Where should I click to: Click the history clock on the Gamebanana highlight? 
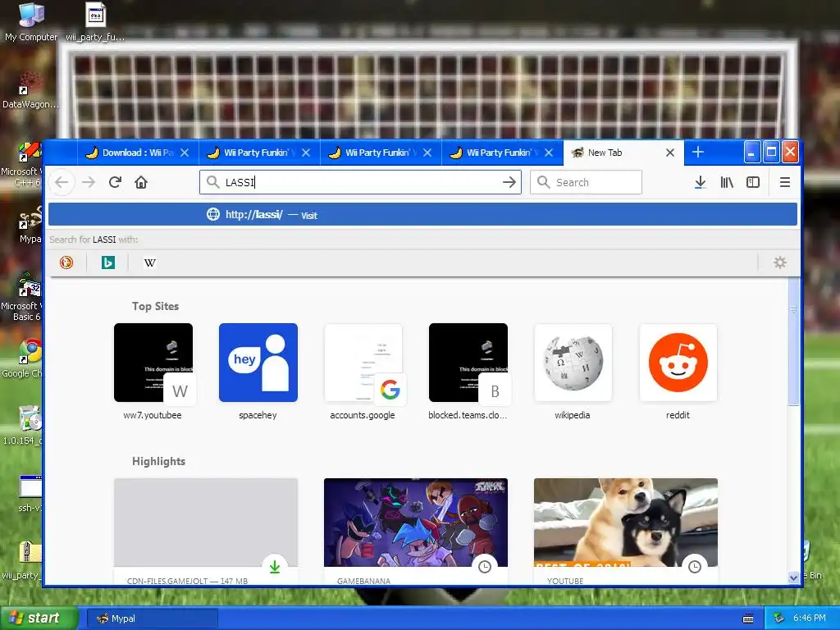coord(485,566)
